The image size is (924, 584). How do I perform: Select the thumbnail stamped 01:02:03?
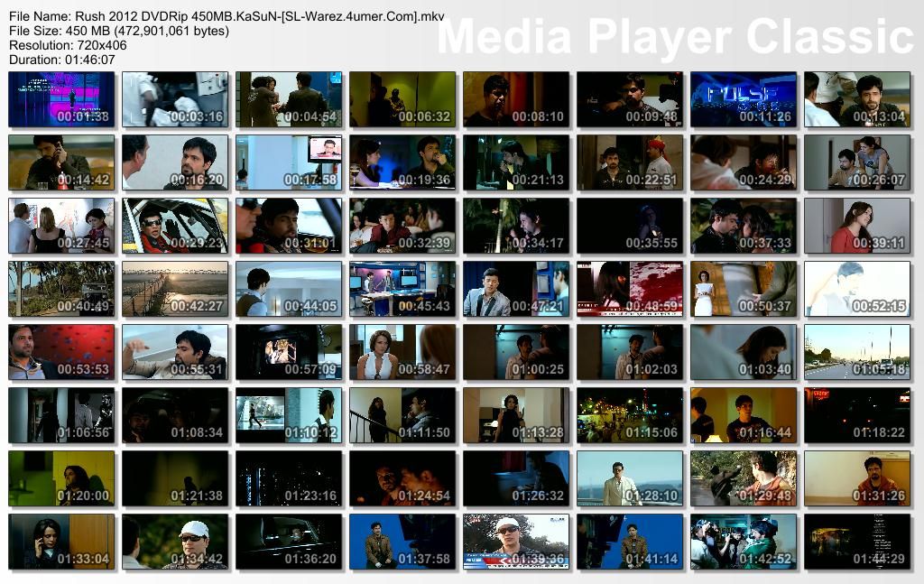pyautogui.click(x=630, y=352)
